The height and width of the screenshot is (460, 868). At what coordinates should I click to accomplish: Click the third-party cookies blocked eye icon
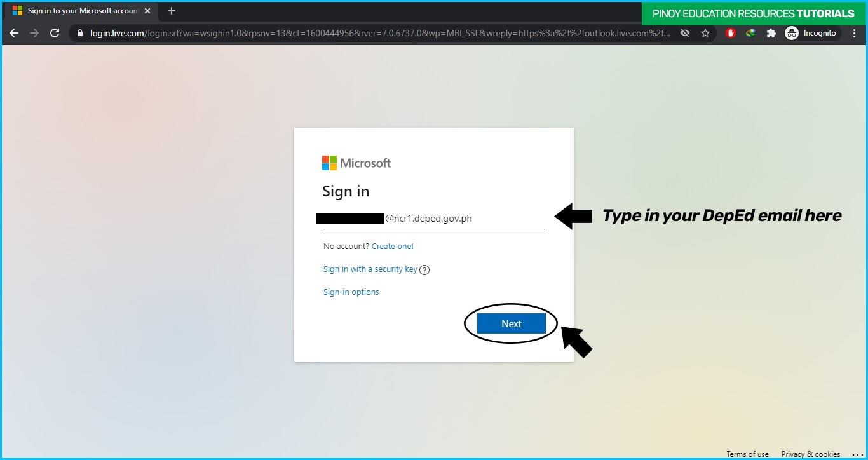685,33
